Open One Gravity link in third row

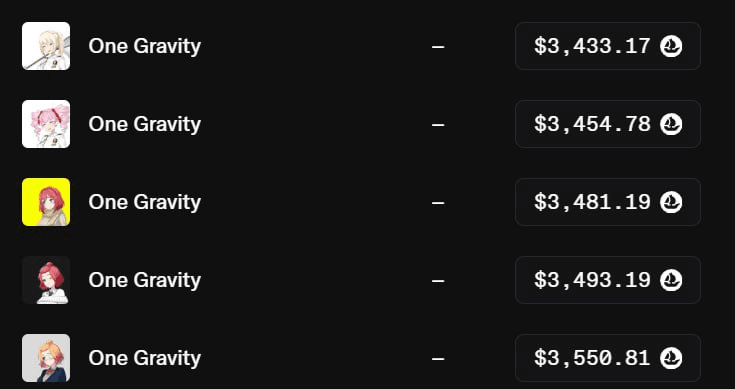pyautogui.click(x=144, y=202)
